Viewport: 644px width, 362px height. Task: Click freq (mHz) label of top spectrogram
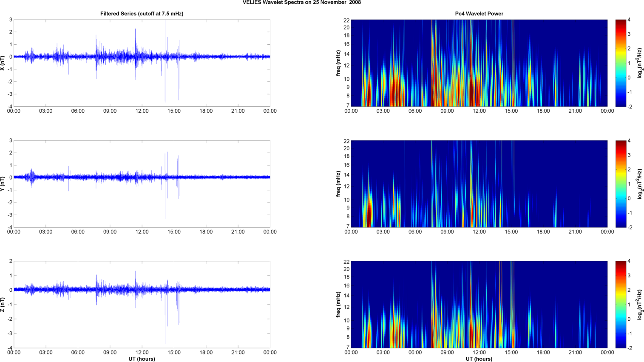pyautogui.click(x=338, y=63)
